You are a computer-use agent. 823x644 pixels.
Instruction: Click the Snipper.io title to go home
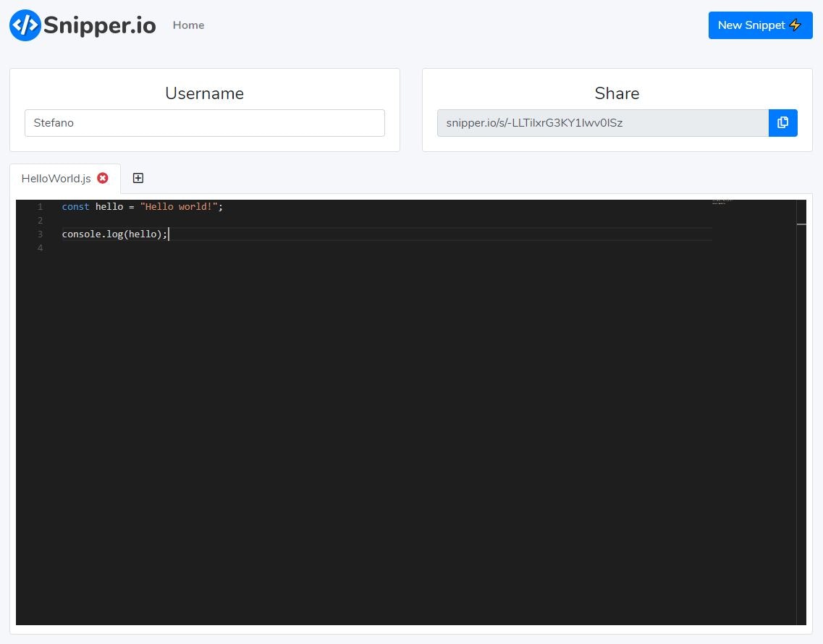coord(99,25)
